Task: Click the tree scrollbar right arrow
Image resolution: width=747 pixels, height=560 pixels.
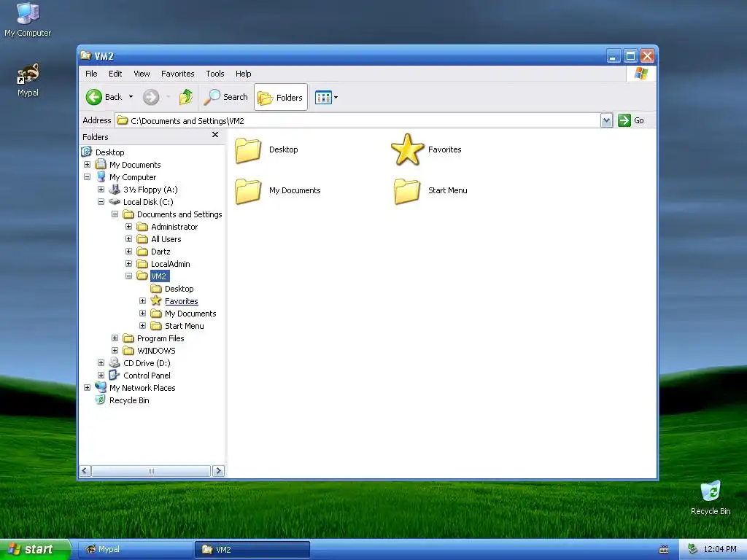Action: click(218, 471)
